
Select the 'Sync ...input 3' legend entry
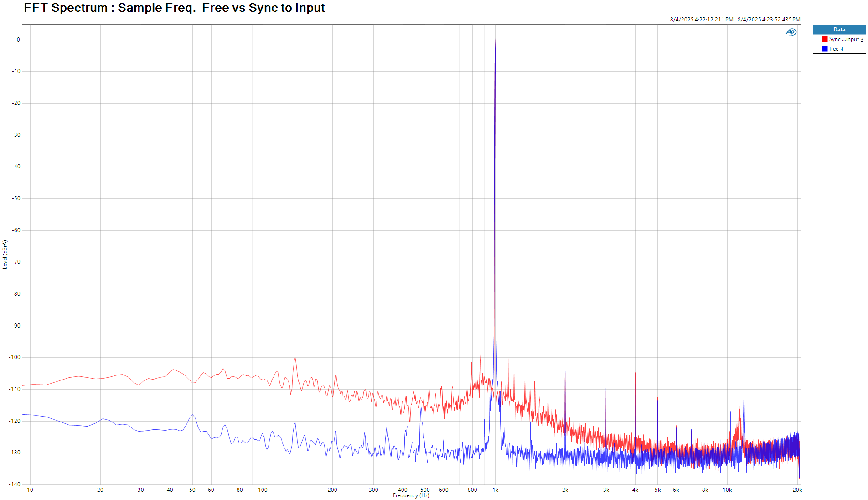pos(846,39)
